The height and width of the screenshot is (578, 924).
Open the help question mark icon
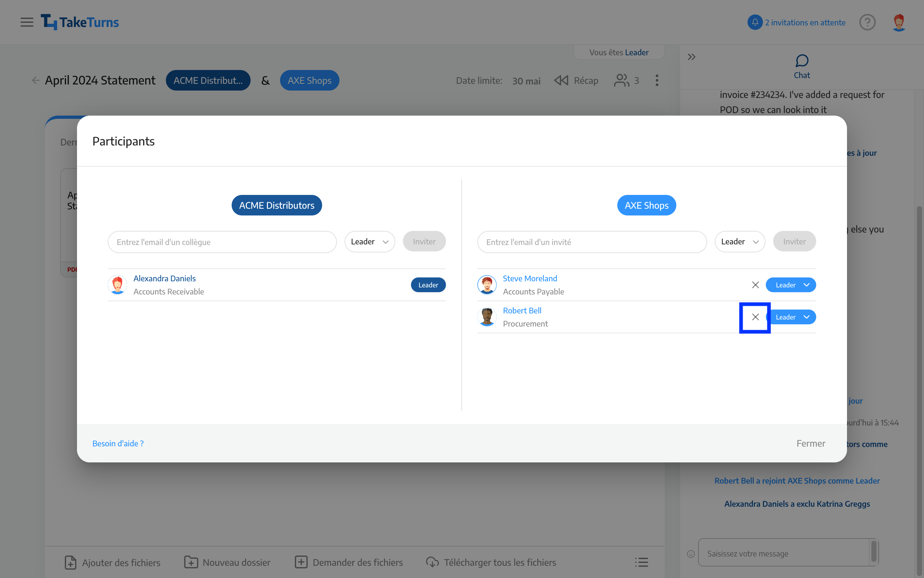pyautogui.click(x=867, y=22)
